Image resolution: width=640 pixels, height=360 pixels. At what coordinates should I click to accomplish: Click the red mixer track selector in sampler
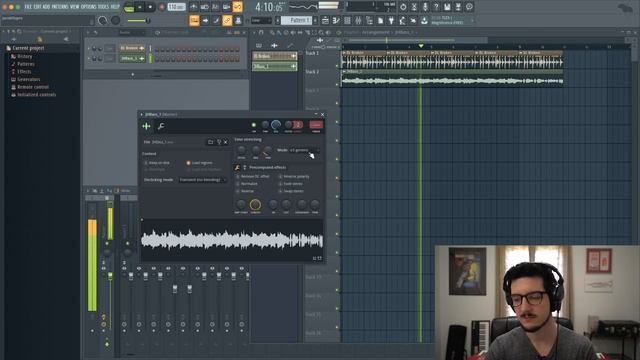316,125
